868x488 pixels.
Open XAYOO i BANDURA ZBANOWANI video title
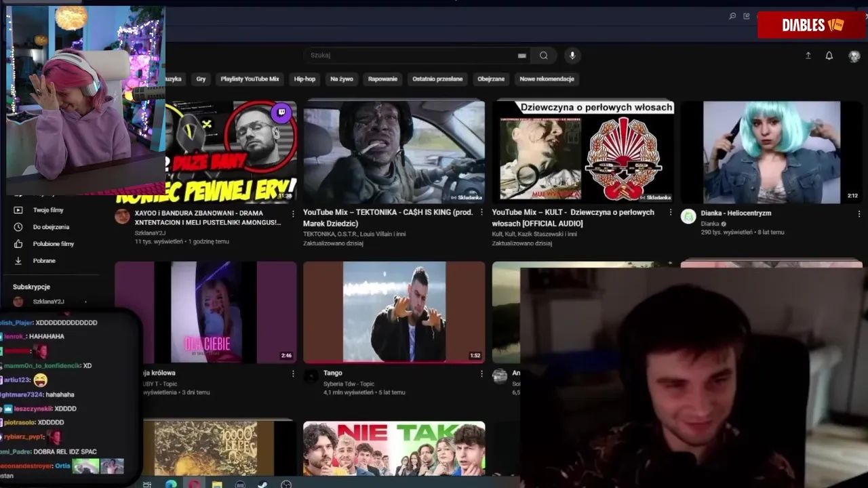point(208,218)
